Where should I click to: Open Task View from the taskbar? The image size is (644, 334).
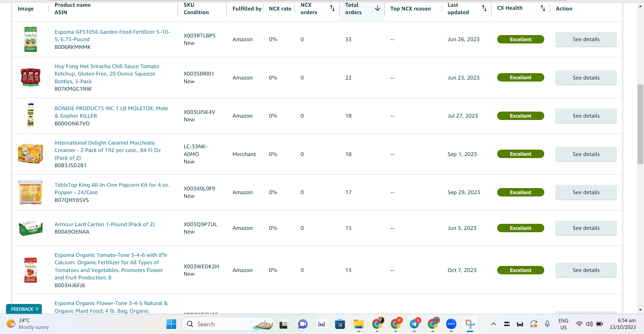284,324
